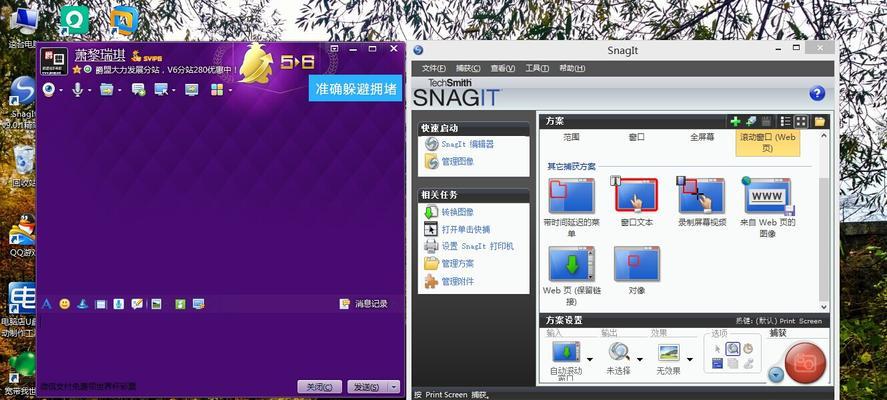Click green music note icon in QQ input toolbar

[180, 304]
